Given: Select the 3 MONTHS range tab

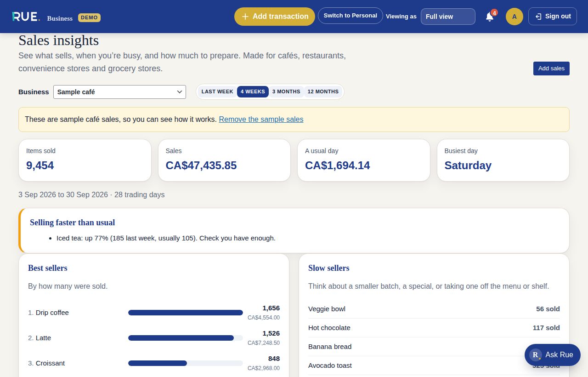Looking at the screenshot, I should pos(286,91).
